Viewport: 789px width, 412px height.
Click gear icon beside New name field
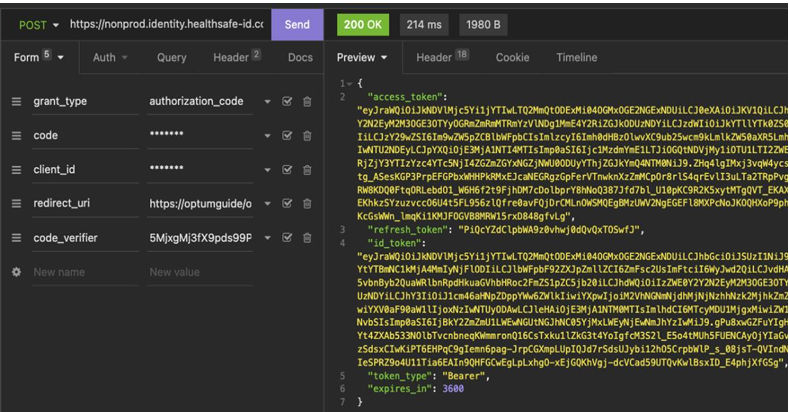point(17,272)
